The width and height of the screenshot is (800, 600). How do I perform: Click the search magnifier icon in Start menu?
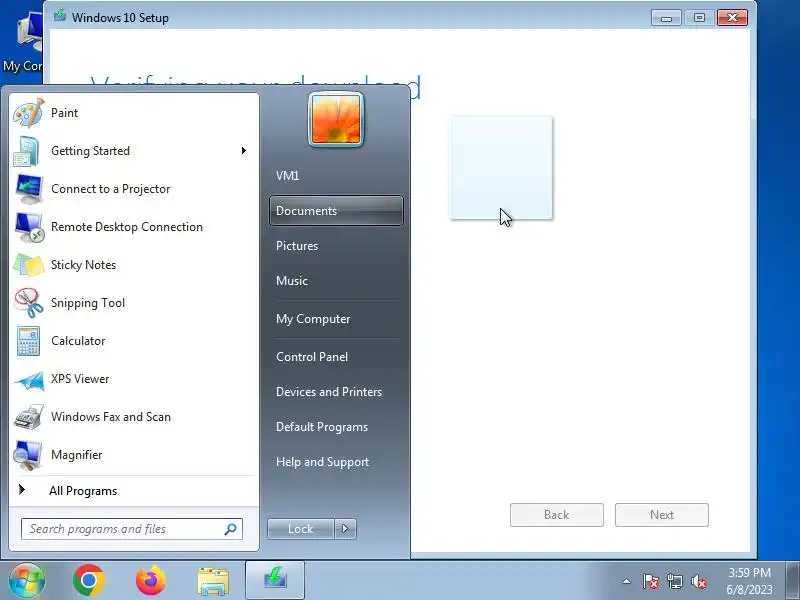coord(231,529)
